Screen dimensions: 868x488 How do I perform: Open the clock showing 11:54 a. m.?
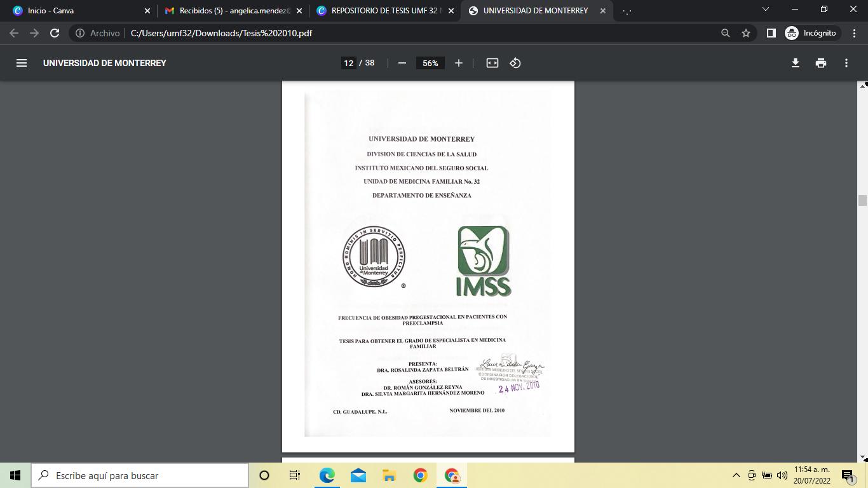pyautogui.click(x=812, y=475)
